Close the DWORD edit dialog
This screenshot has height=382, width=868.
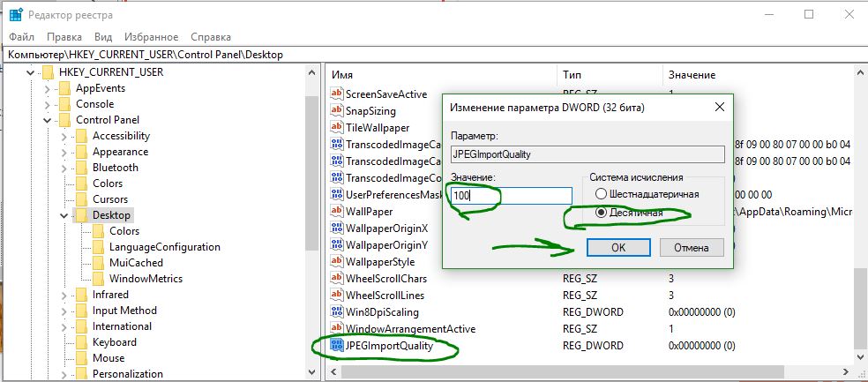(x=719, y=107)
